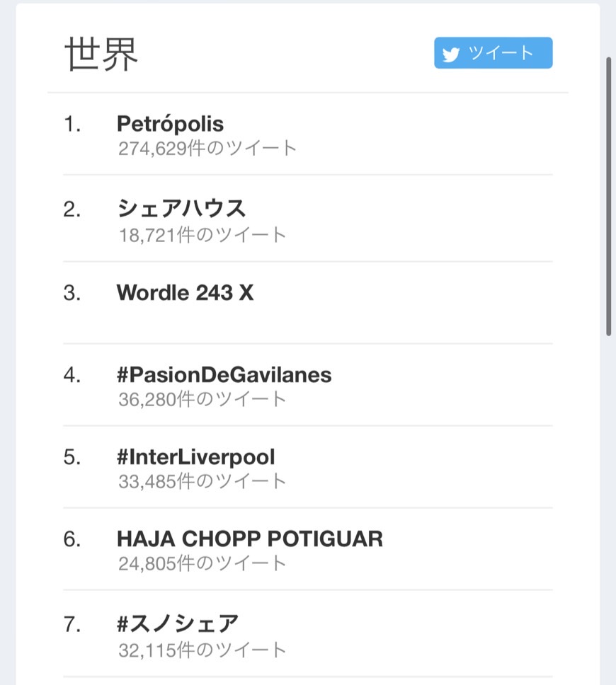Click the 32,115件のツイート count

(x=203, y=650)
